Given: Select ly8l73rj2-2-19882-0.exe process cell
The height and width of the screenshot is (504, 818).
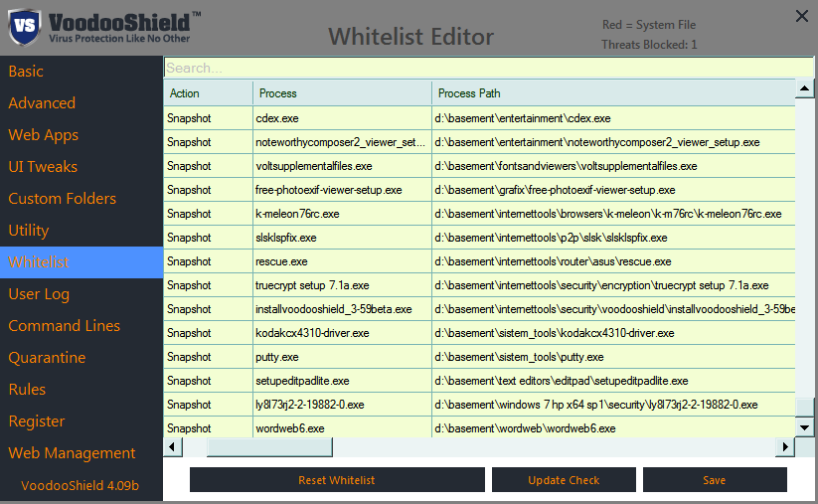Looking at the screenshot, I should click(x=342, y=405).
